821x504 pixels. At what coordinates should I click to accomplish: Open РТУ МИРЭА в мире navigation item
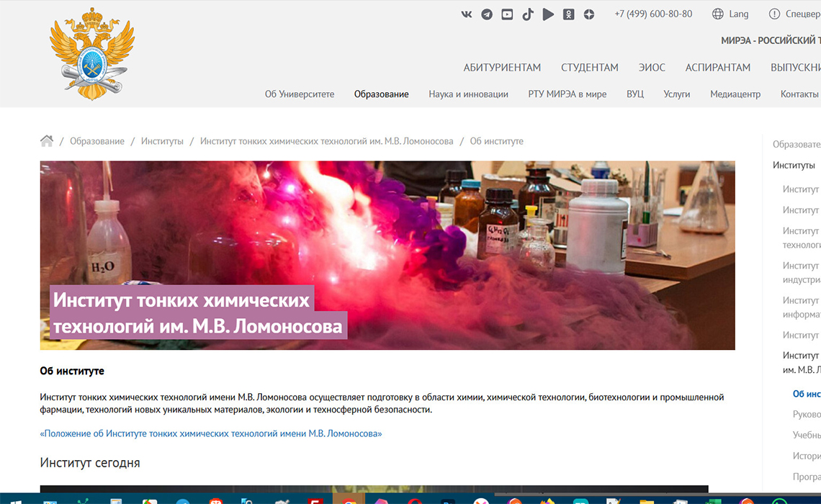coord(567,94)
